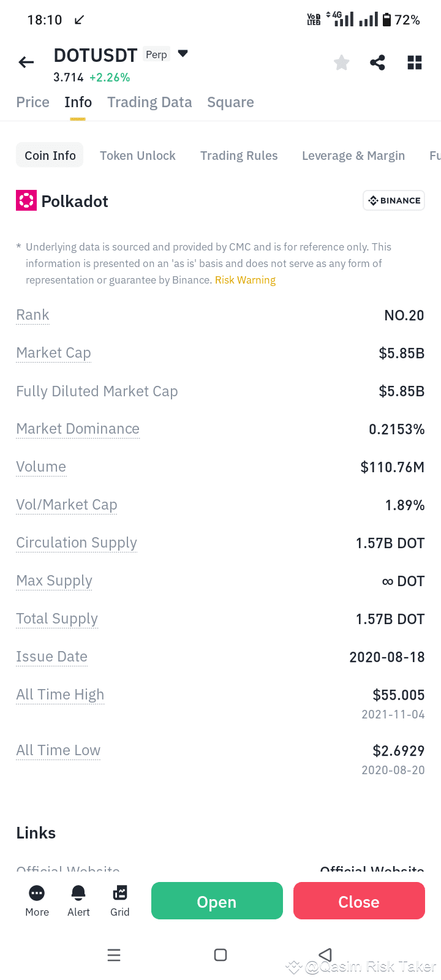Image resolution: width=441 pixels, height=980 pixels.
Task: Tap the red Close position button
Action: point(359,901)
